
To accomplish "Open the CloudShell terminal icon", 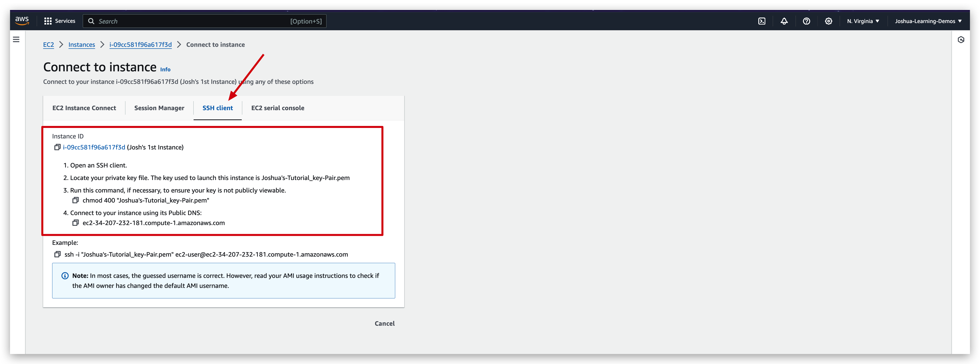I will 762,21.
